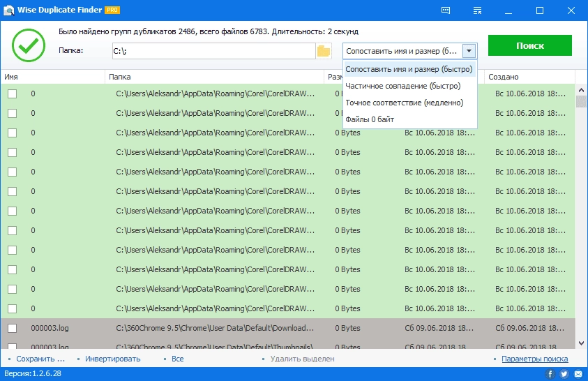Image resolution: width=588 pixels, height=381 pixels.
Task: Click the vertical scrollbar thumb
Action: (581, 102)
